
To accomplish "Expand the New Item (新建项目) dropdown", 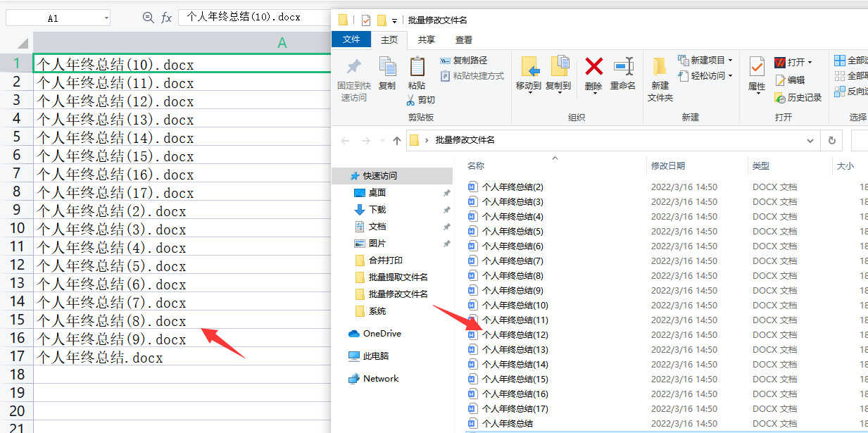I will point(706,60).
